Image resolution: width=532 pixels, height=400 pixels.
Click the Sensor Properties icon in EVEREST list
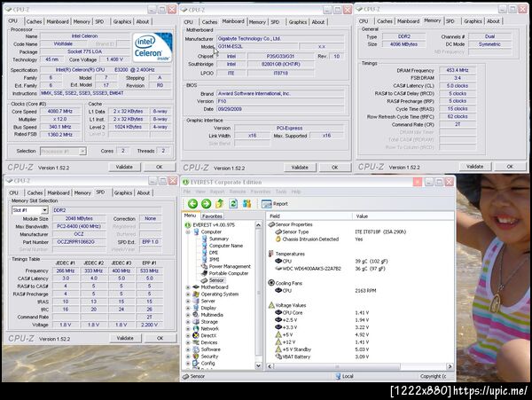tap(271, 224)
